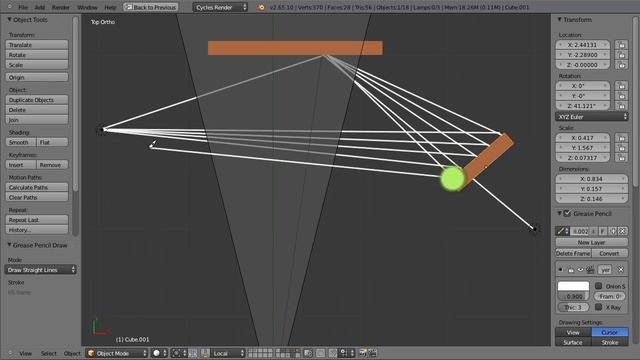The height and width of the screenshot is (360, 640).
Task: Open the Render menu
Action: 60,7
